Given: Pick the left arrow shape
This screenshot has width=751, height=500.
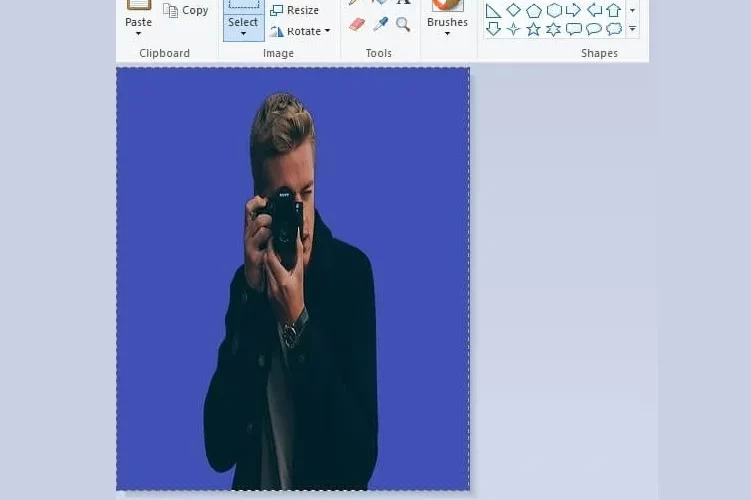Looking at the screenshot, I should click(594, 10).
